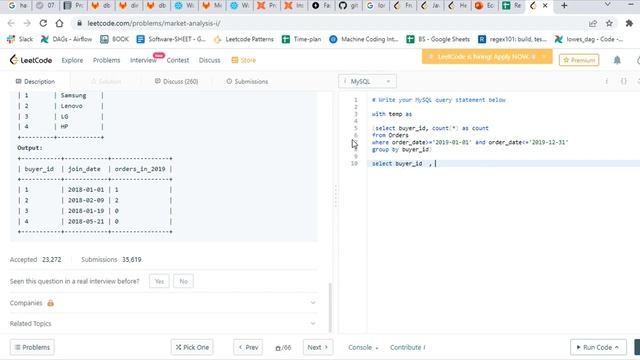Click the Submissions 35,619 count
Viewport: 640px width, 360px height.
coord(111,260)
